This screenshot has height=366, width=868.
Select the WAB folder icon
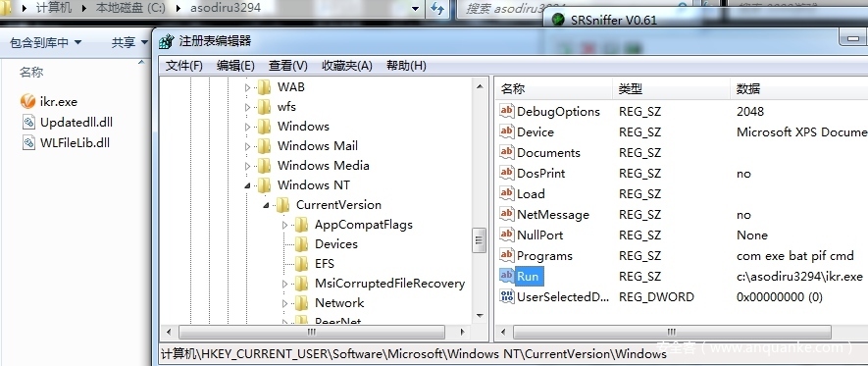[264, 87]
